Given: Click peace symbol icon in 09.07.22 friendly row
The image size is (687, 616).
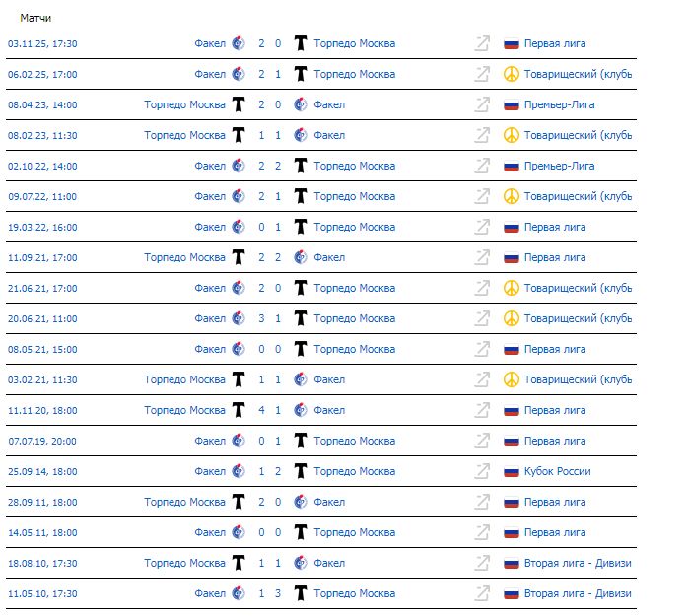Looking at the screenshot, I should [x=511, y=196].
